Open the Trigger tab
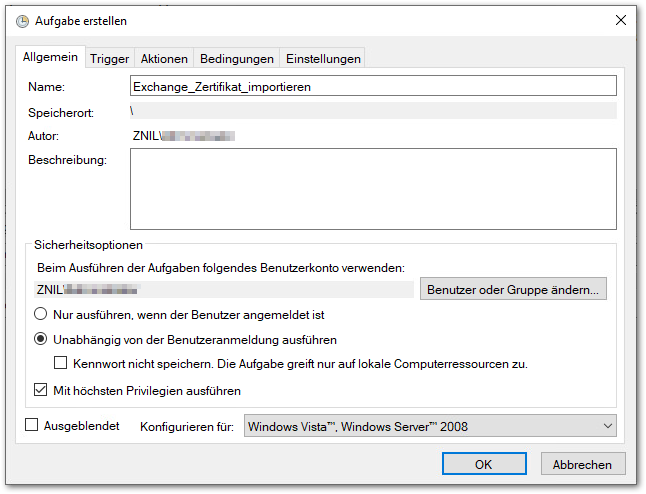 click(x=109, y=59)
